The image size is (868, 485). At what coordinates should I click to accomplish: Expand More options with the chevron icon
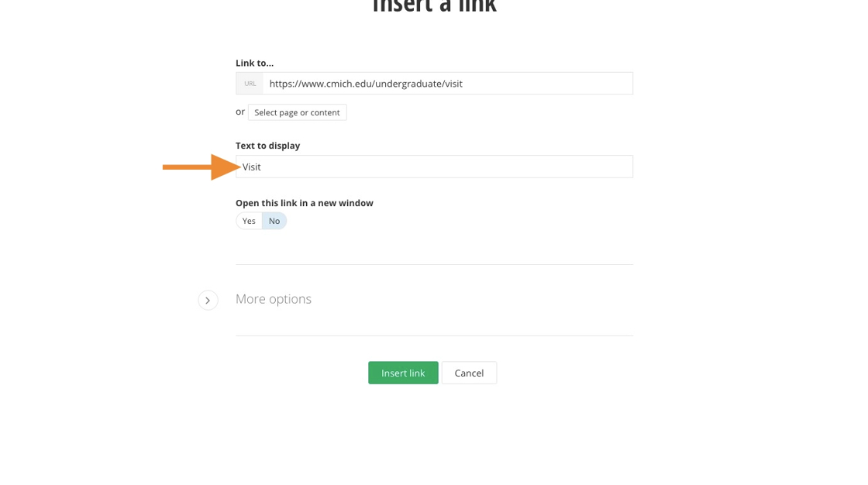[208, 300]
